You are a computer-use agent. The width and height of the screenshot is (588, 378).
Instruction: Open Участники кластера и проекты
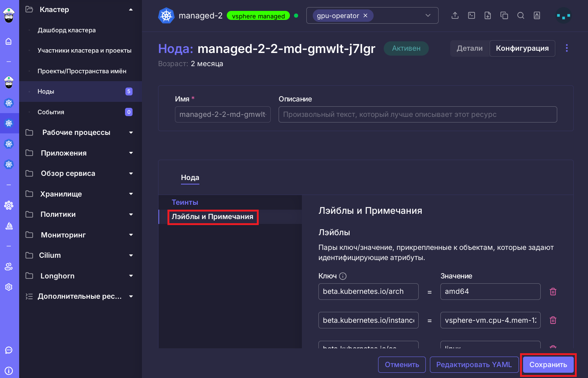coord(84,50)
